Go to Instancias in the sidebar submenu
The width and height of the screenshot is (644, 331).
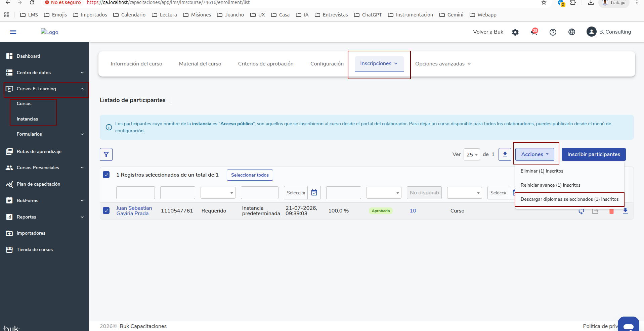[28, 119]
